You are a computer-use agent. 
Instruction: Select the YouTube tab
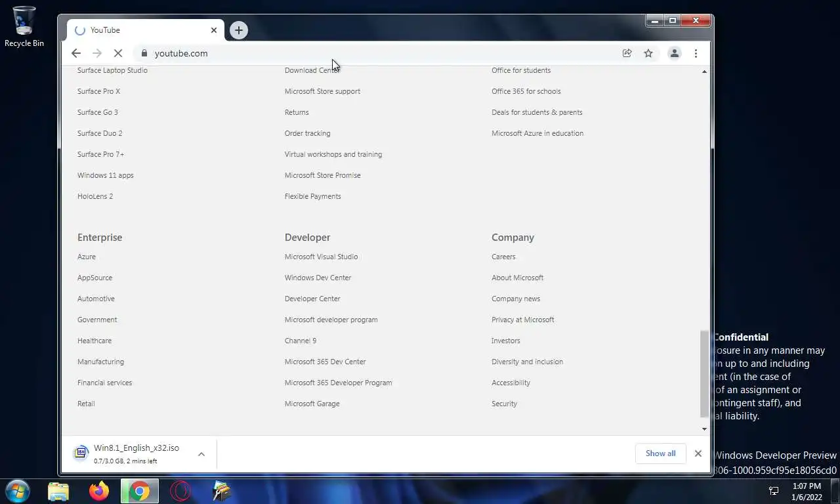pyautogui.click(x=146, y=30)
